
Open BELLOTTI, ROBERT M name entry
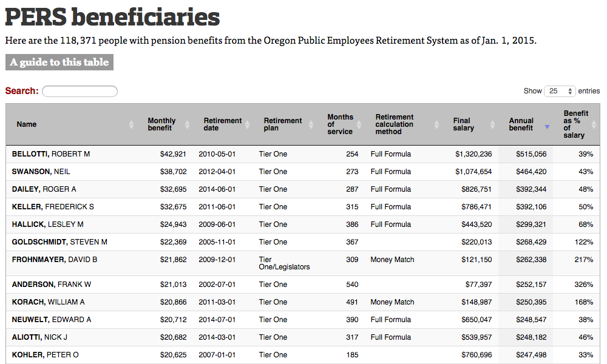tap(51, 154)
